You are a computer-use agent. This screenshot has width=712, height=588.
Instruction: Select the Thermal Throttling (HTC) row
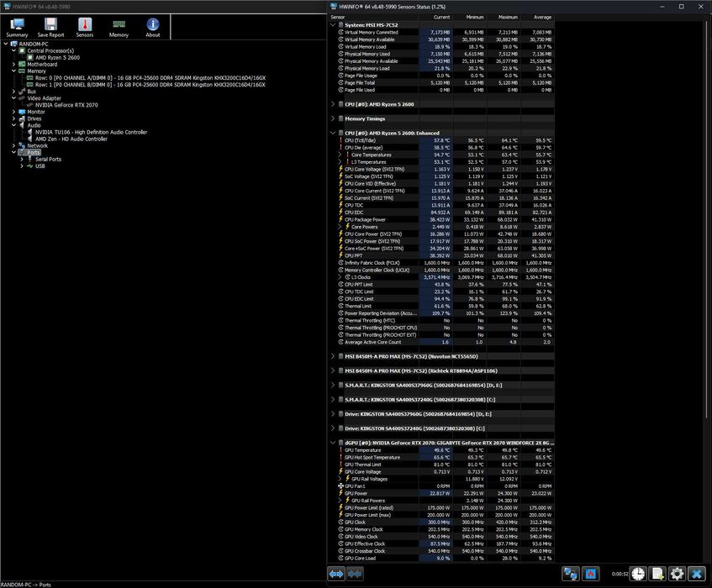(x=446, y=320)
